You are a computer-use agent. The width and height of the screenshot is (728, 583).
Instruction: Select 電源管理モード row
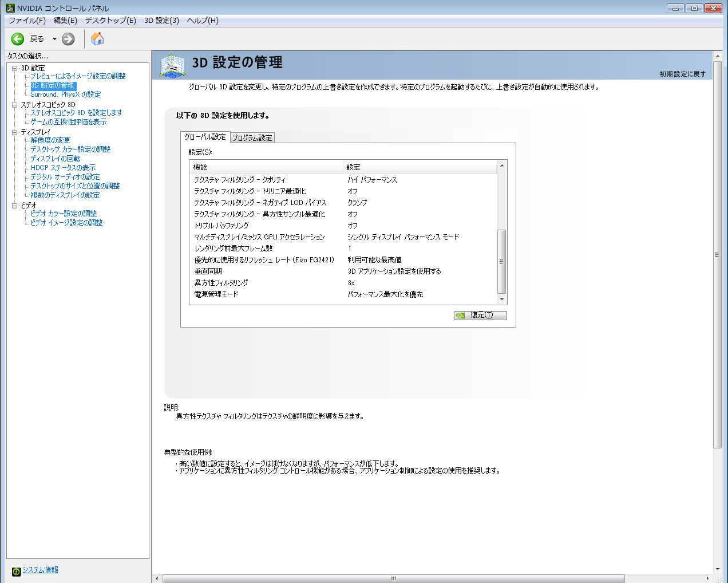(x=343, y=294)
